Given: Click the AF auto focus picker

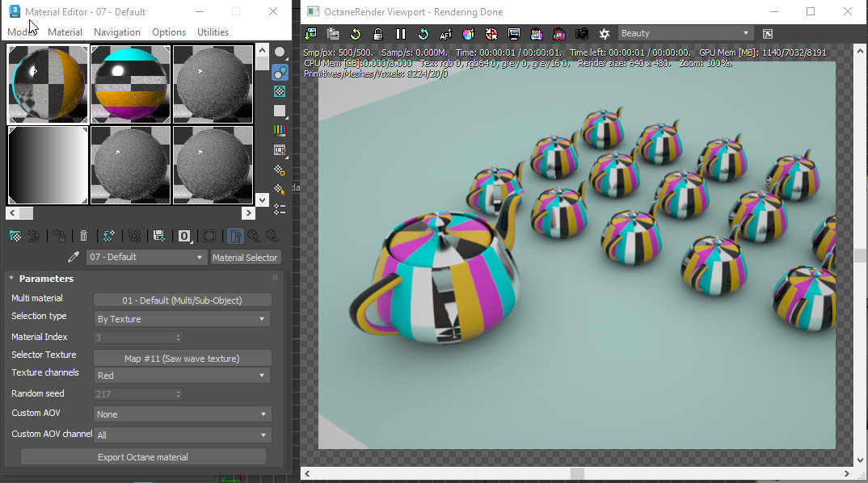Looking at the screenshot, I should (445, 34).
